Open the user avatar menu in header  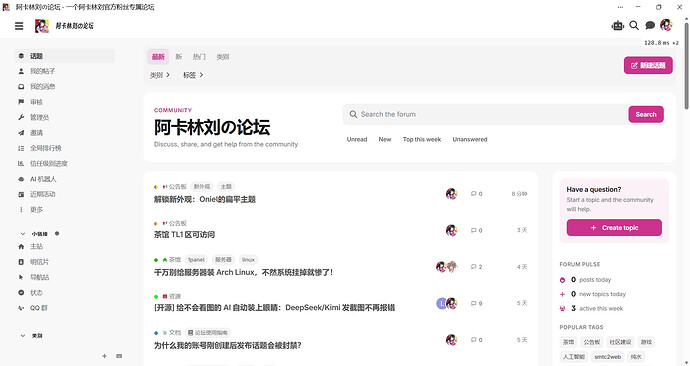pos(666,25)
